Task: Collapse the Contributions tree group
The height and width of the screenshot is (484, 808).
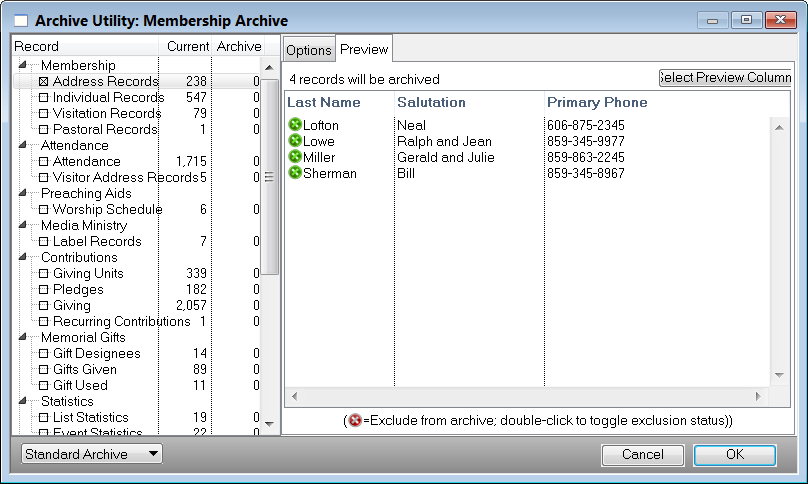Action: tap(22, 258)
